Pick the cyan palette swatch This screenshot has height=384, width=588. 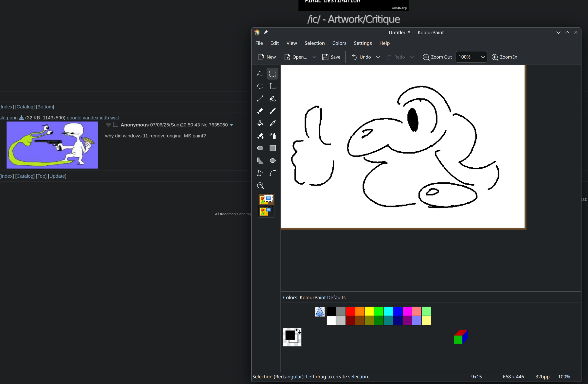388,311
